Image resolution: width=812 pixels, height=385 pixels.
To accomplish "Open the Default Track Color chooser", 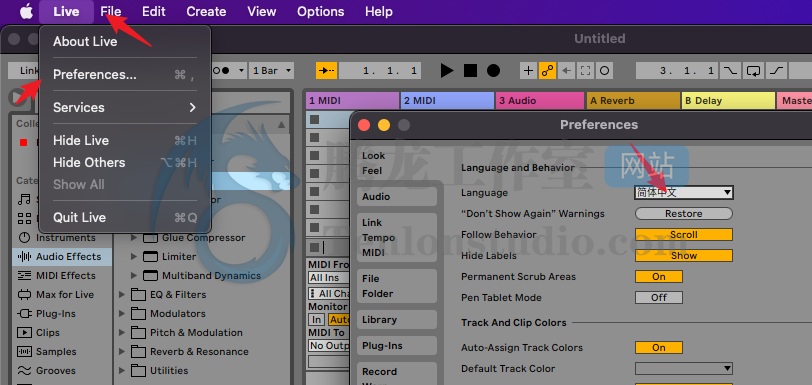I will coord(684,368).
